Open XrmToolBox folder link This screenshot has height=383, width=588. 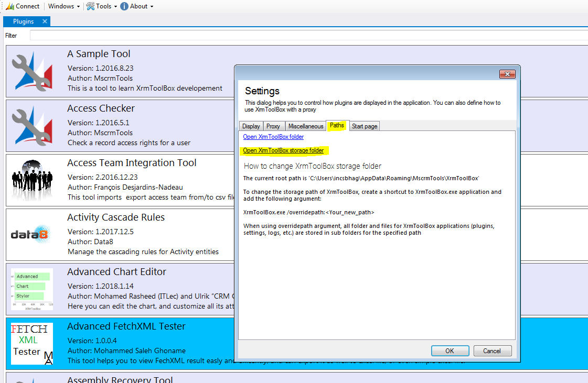[273, 137]
